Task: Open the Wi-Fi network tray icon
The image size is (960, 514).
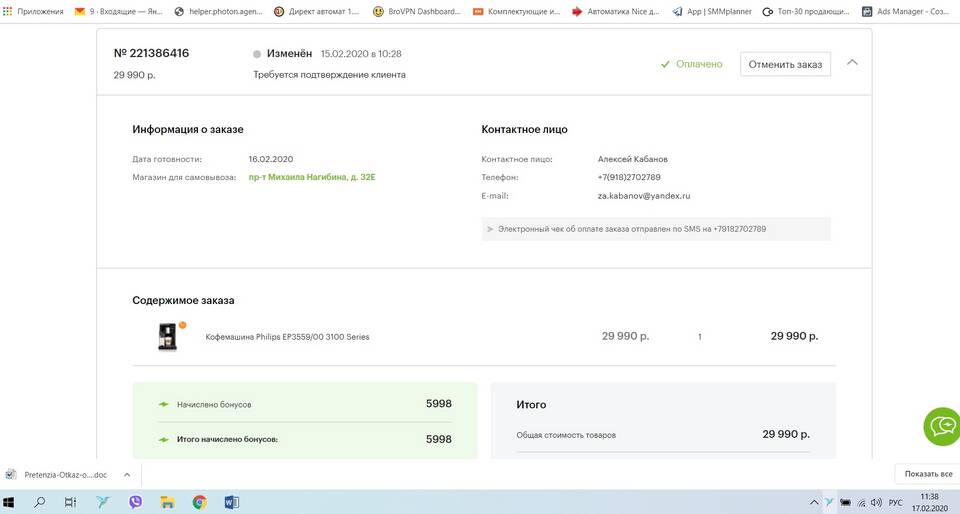Action: click(x=861, y=502)
